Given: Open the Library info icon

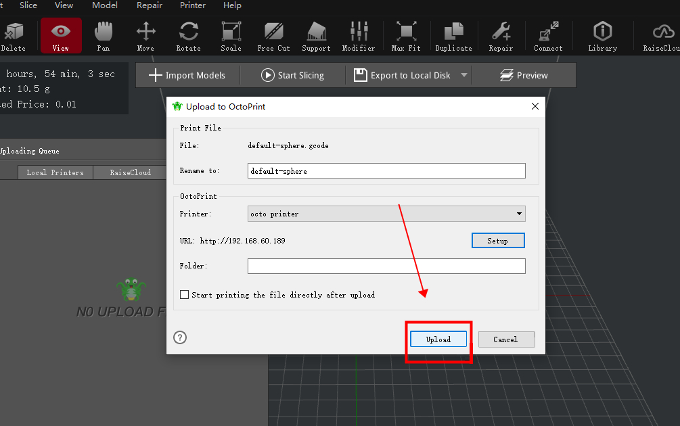Looking at the screenshot, I should [602, 31].
